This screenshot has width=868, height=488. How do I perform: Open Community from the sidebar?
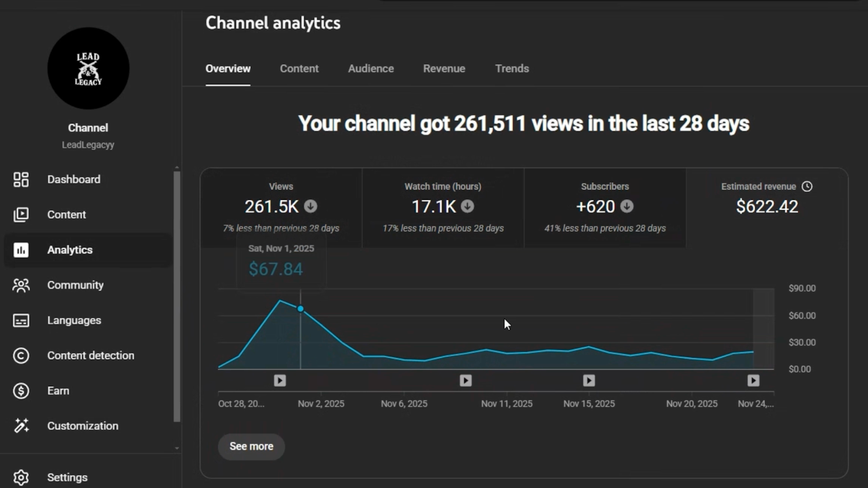(x=88, y=285)
